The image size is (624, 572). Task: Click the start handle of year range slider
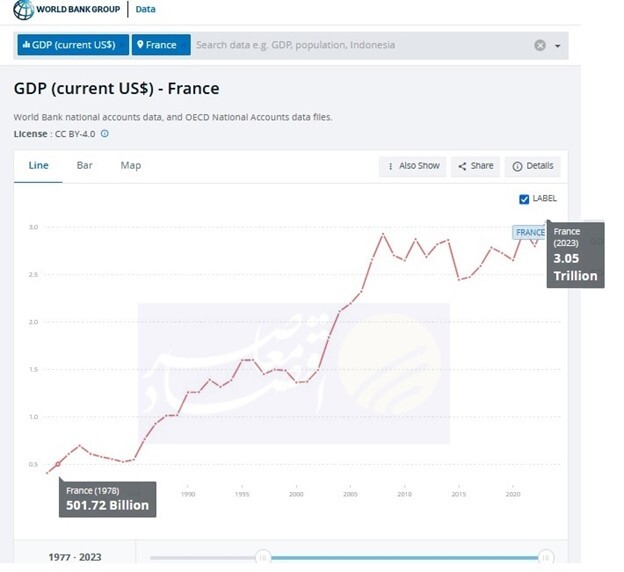262,557
